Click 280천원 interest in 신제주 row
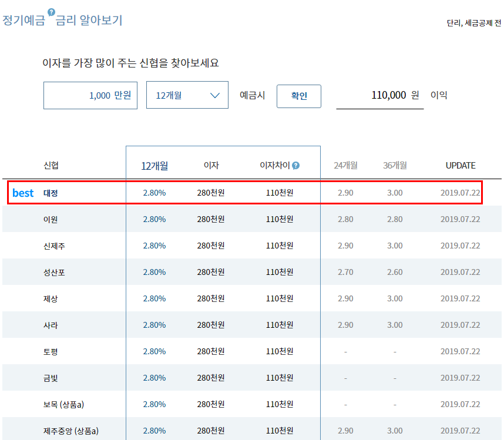 click(211, 246)
